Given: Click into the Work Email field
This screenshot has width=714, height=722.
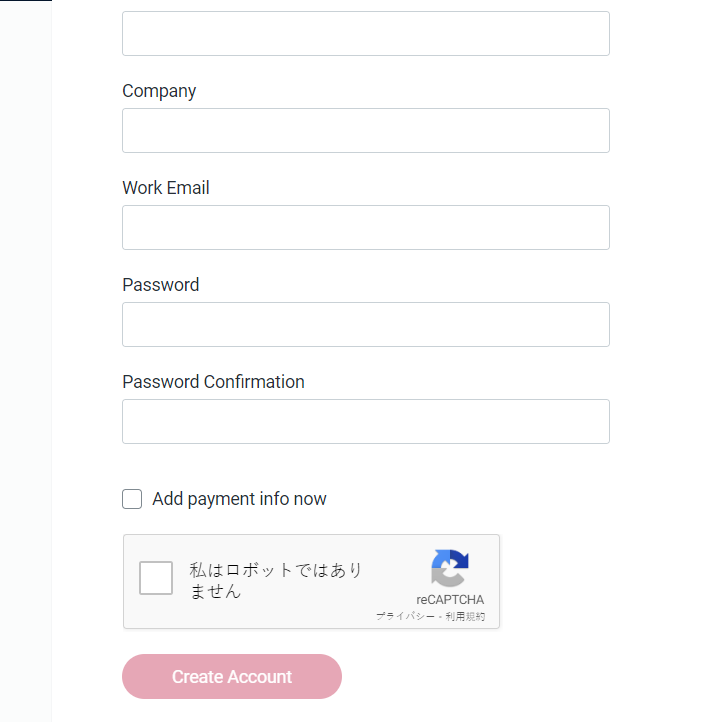Looking at the screenshot, I should pos(366,228).
